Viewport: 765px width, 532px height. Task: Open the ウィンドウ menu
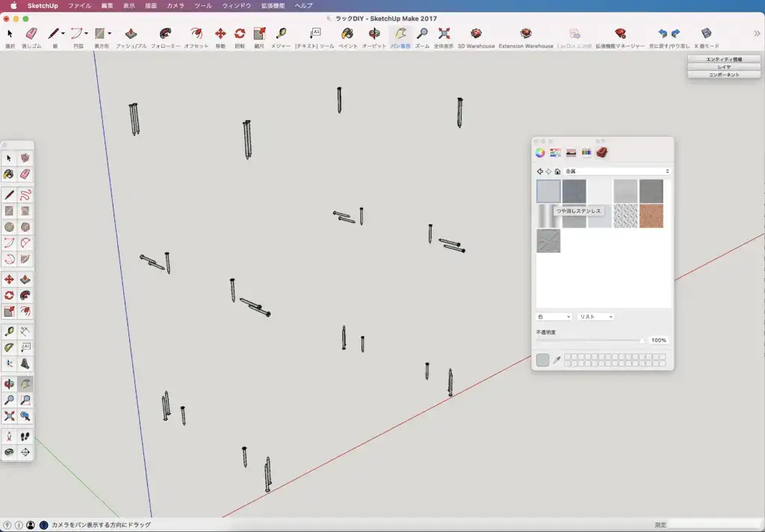point(236,6)
